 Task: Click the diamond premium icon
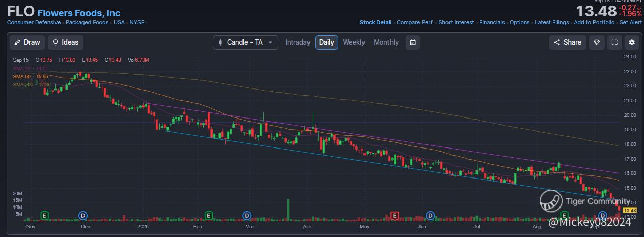(x=597, y=42)
